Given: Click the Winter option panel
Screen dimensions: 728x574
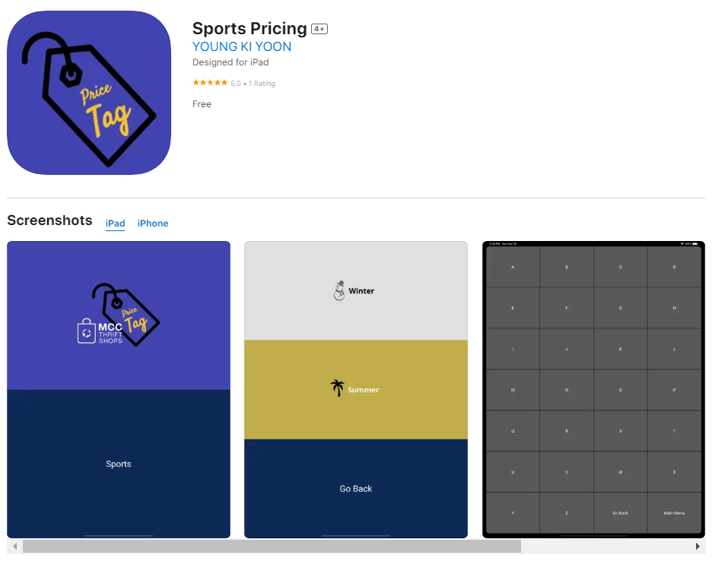Looking at the screenshot, I should (356, 290).
